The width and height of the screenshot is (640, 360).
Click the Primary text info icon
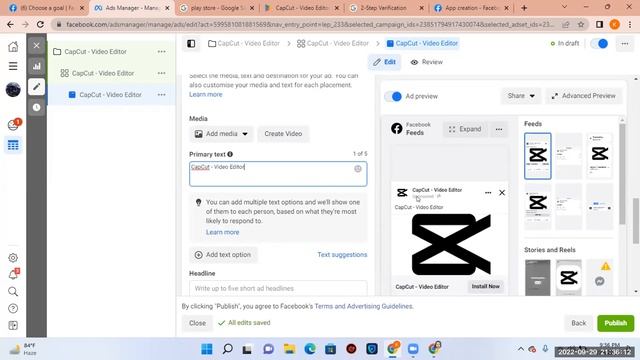[x=230, y=154]
